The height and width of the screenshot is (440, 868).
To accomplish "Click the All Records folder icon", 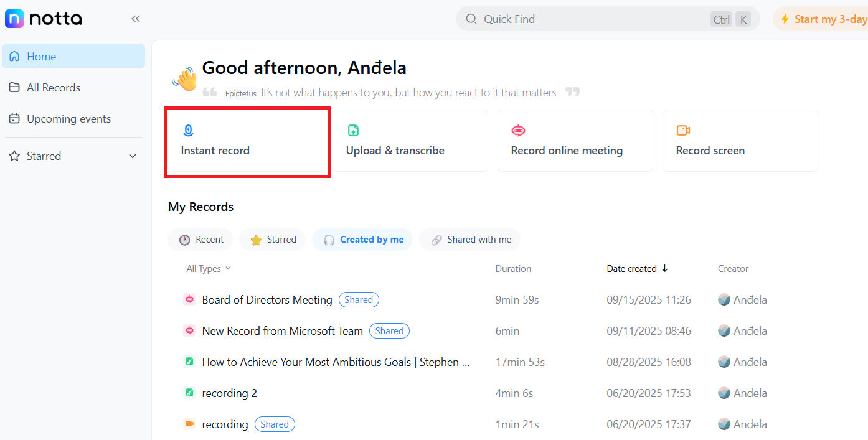I will tap(14, 88).
